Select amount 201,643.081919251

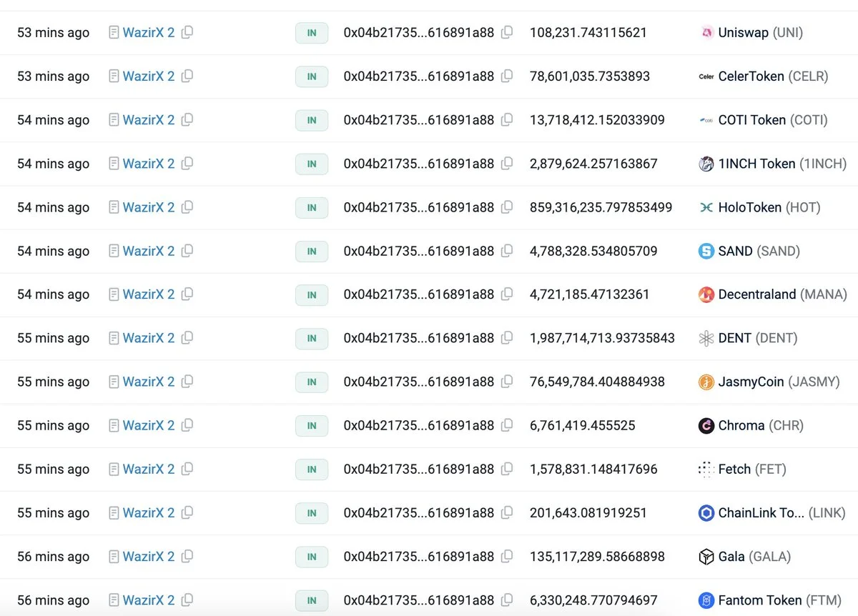coord(588,512)
